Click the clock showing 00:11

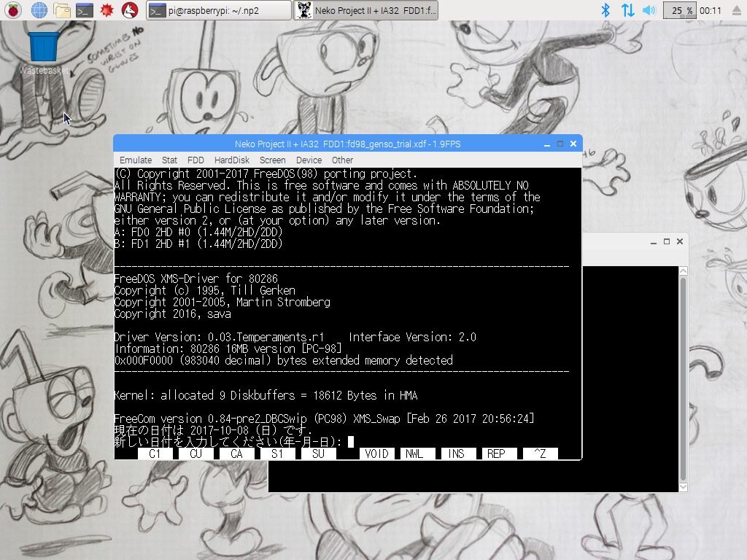711,10
